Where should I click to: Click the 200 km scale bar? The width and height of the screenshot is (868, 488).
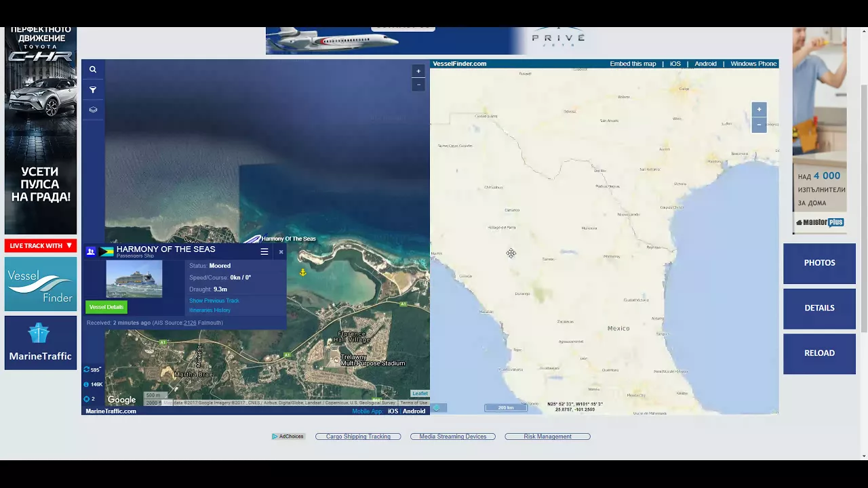coord(506,407)
